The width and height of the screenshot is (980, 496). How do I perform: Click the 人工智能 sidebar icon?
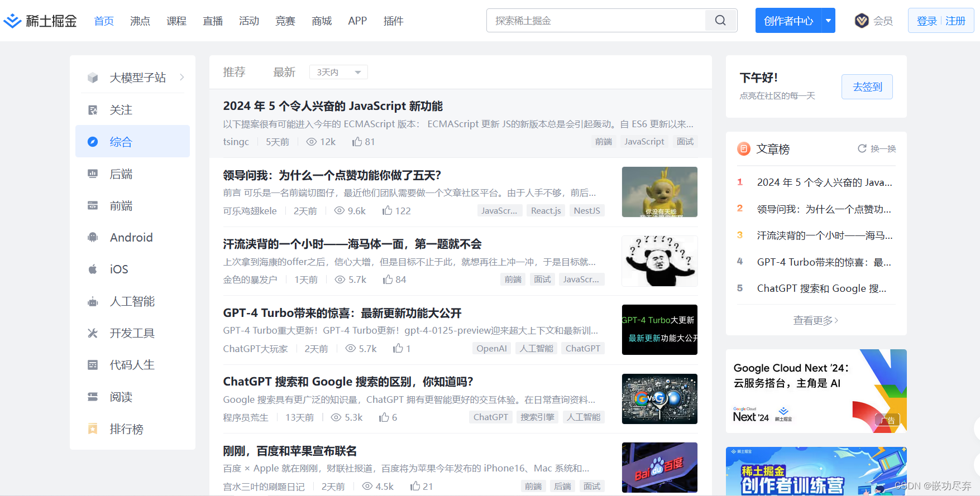(x=93, y=302)
